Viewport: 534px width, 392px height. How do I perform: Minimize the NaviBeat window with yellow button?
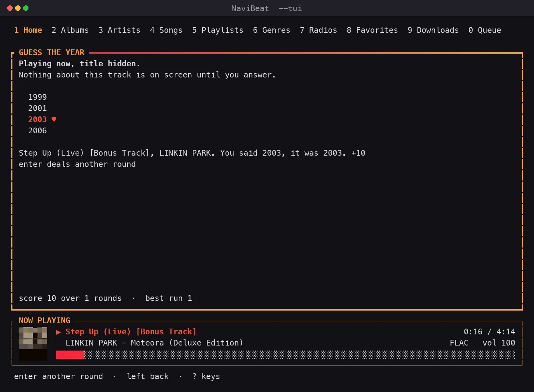18,8
